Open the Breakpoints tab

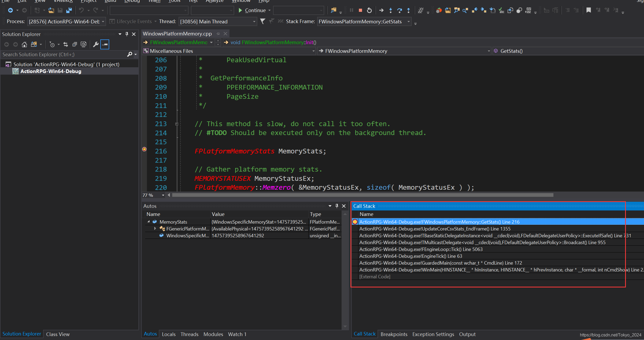pyautogui.click(x=394, y=334)
